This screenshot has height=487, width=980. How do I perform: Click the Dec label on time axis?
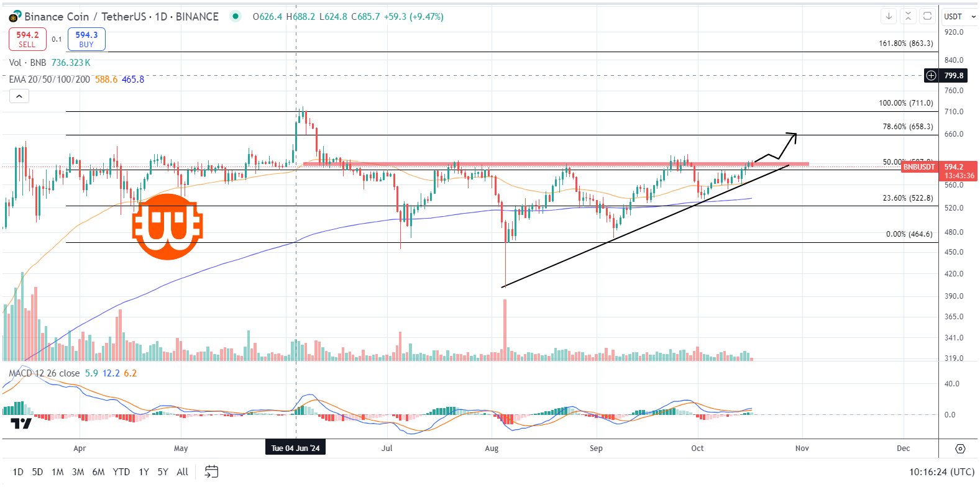click(x=904, y=448)
